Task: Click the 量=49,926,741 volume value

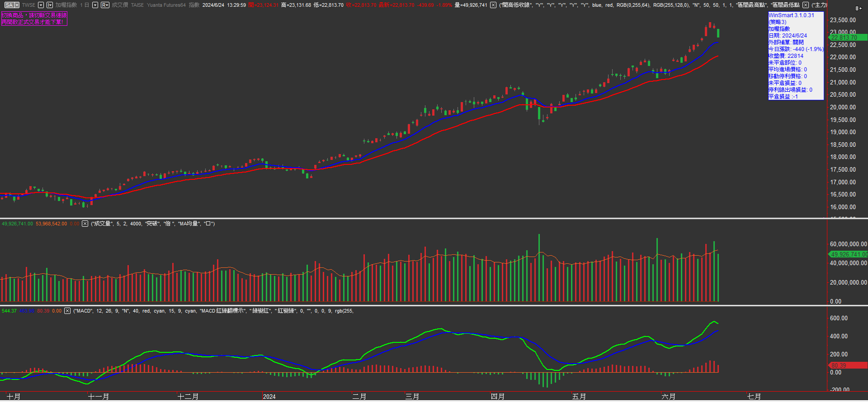Action: tap(471, 5)
